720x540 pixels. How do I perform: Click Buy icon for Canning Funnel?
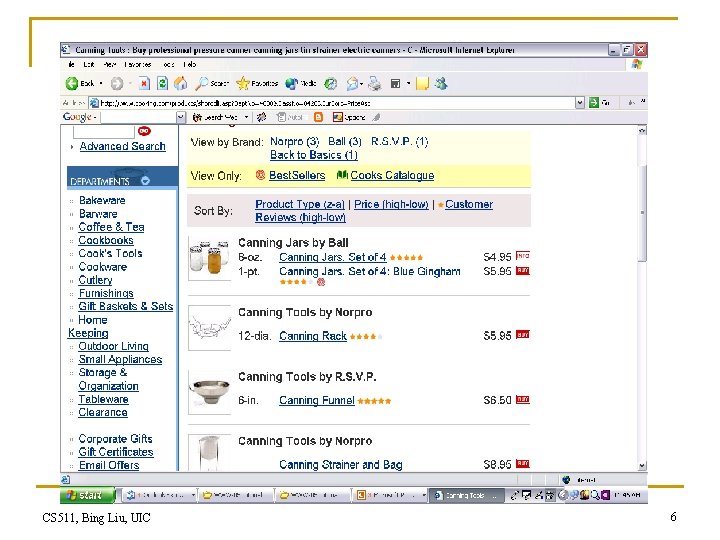pos(523,399)
